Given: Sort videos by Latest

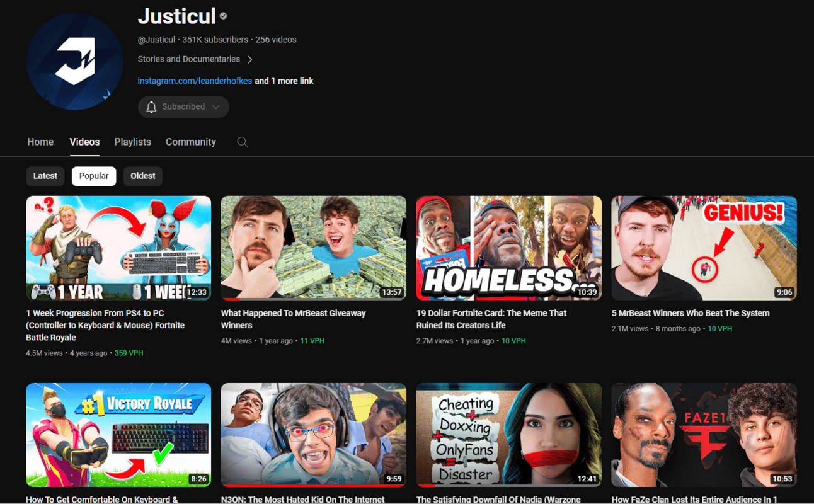Looking at the screenshot, I should click(45, 176).
